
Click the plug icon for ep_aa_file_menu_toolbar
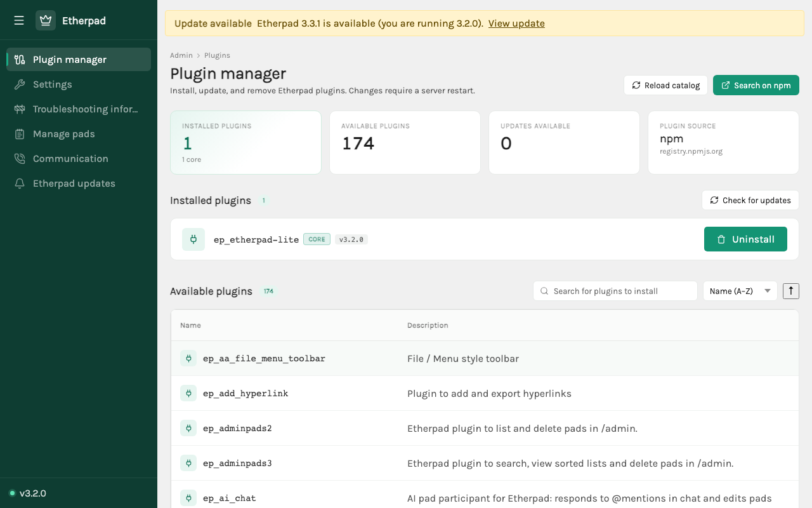tap(188, 358)
